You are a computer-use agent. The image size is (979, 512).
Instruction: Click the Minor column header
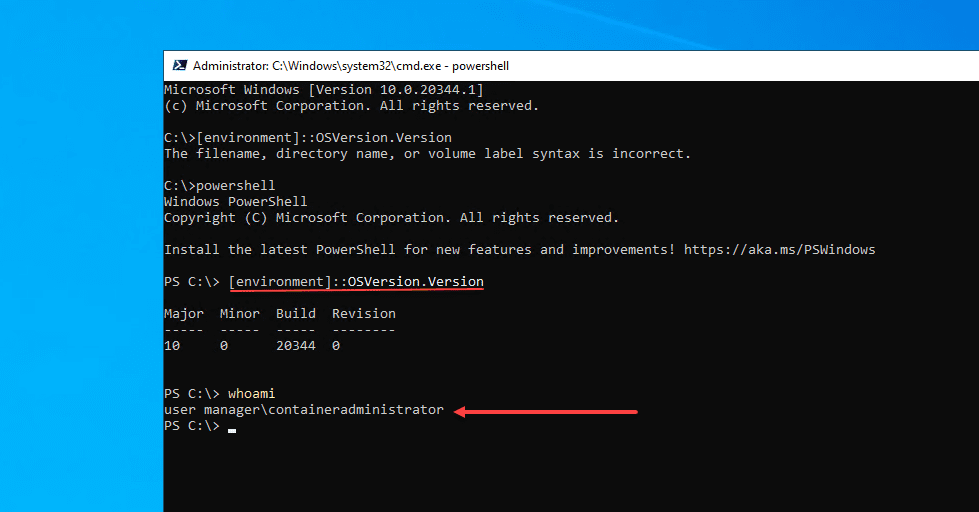(239, 314)
